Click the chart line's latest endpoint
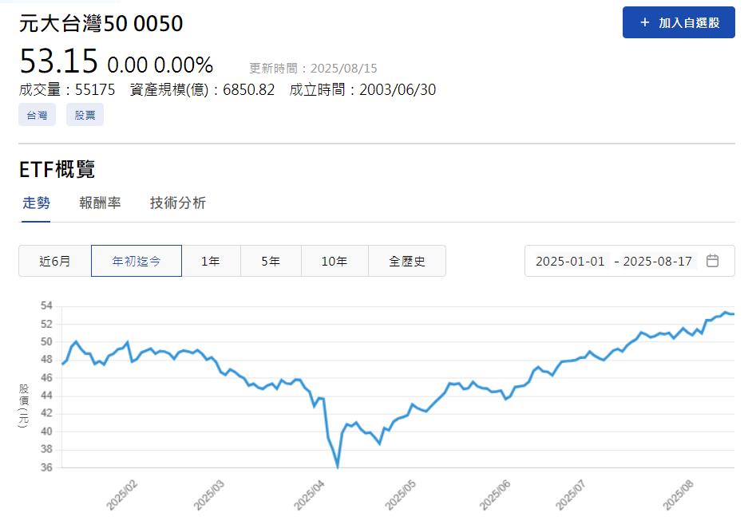 coord(733,314)
